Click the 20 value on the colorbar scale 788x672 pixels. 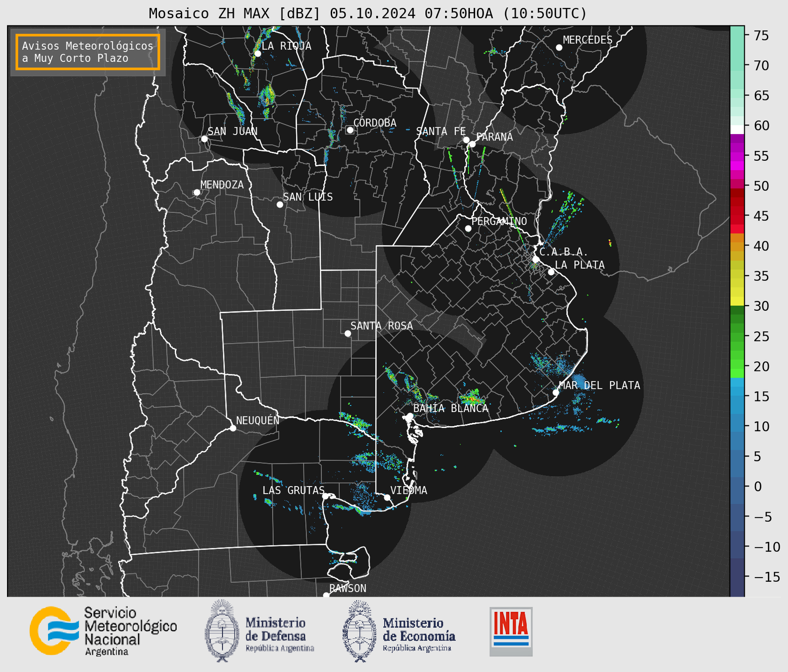pyautogui.click(x=761, y=366)
